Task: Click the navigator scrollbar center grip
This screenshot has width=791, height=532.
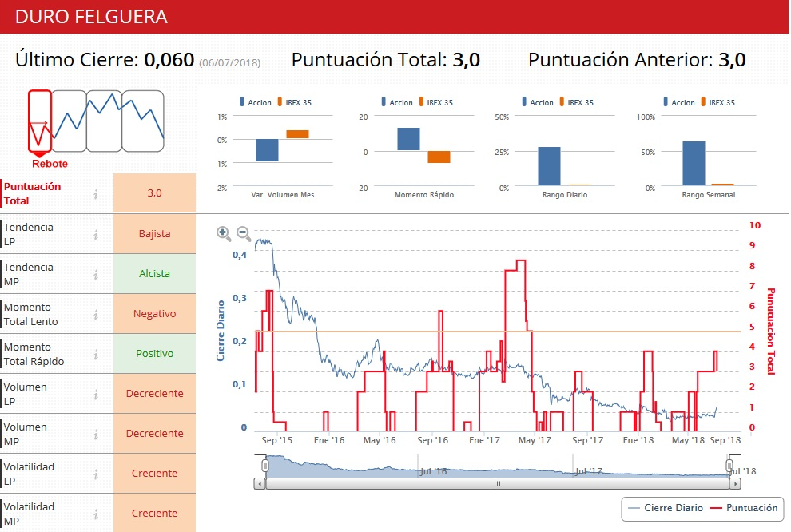Action: [498, 483]
